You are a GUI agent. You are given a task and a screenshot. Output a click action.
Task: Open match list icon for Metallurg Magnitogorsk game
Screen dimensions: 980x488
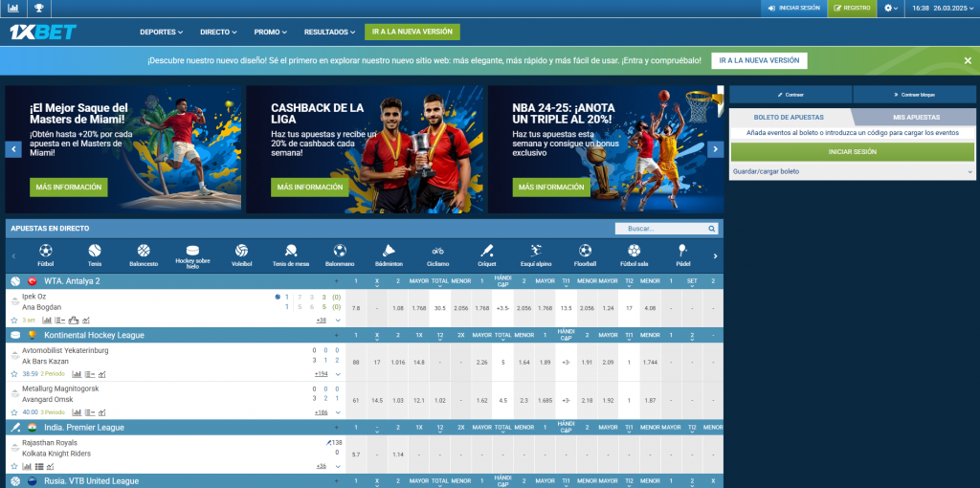(90, 412)
